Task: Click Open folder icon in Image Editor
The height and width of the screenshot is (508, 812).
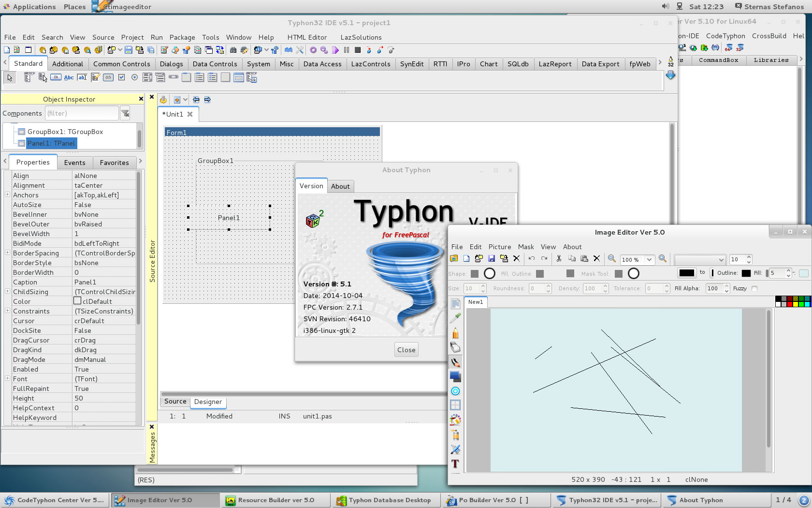Action: 454,259
